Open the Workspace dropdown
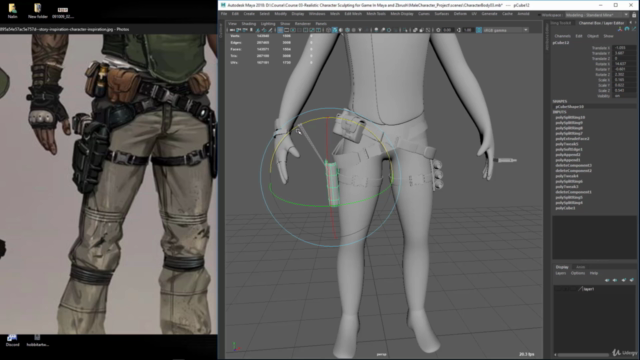Image resolution: width=640 pixels, height=360 pixels. 597,15
